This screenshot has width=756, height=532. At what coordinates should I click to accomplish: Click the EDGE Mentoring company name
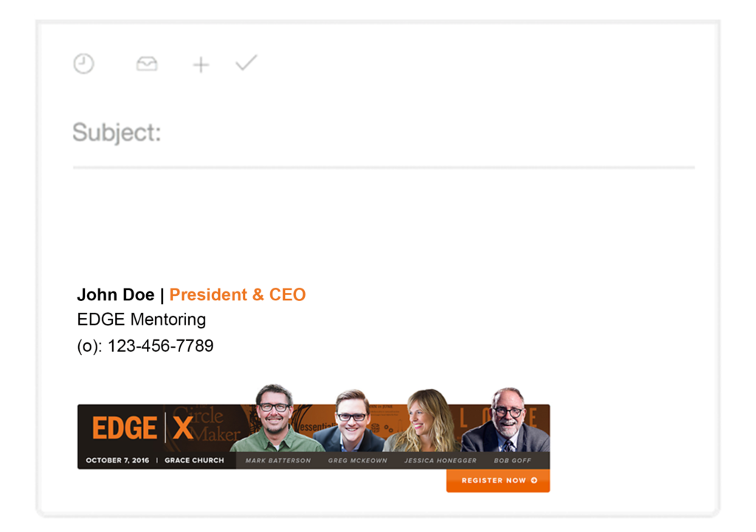point(140,319)
